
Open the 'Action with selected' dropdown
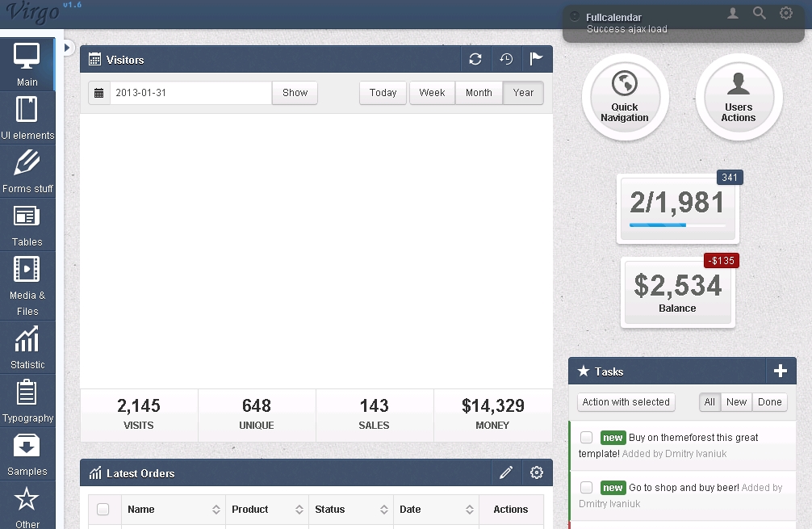(626, 402)
